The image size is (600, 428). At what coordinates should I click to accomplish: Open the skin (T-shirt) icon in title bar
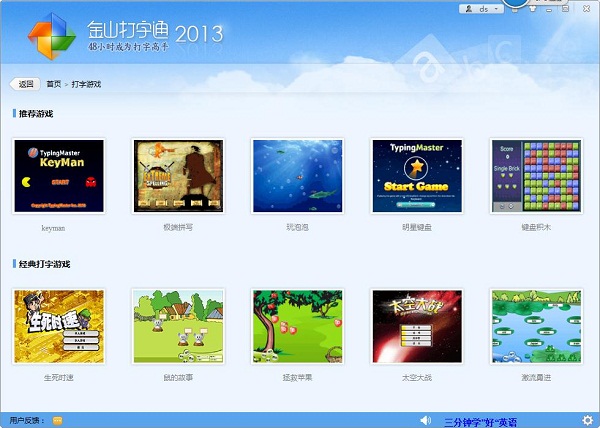click(x=532, y=8)
